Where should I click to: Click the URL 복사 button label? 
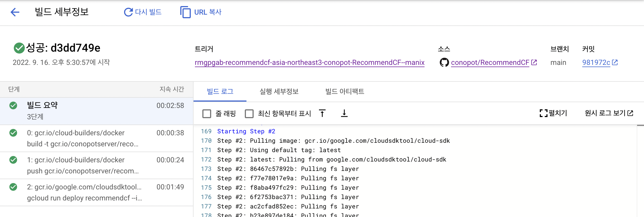point(208,12)
